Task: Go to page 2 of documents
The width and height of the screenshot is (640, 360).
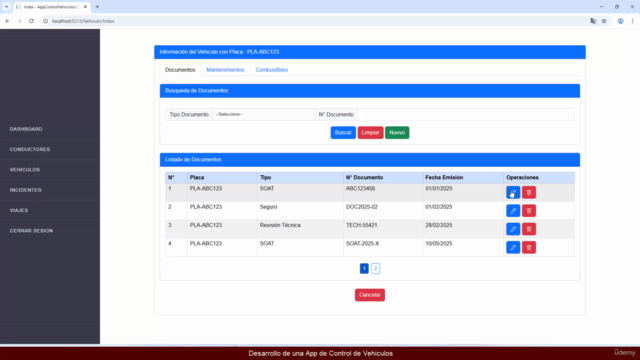Action: click(376, 268)
